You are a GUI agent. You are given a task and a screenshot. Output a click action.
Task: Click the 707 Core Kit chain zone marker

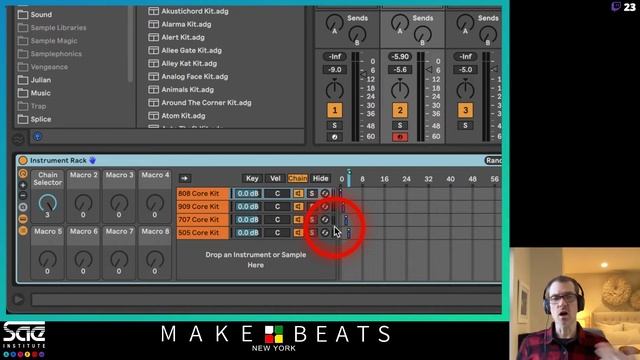pos(346,220)
